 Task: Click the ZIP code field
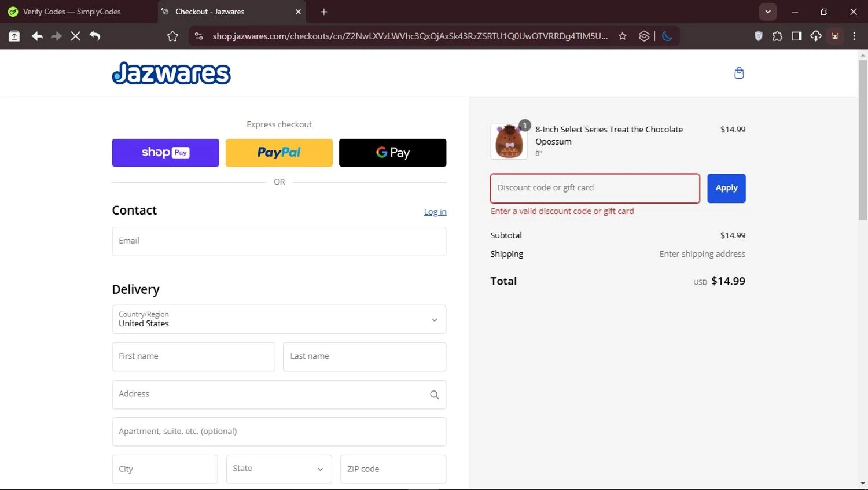click(x=393, y=469)
